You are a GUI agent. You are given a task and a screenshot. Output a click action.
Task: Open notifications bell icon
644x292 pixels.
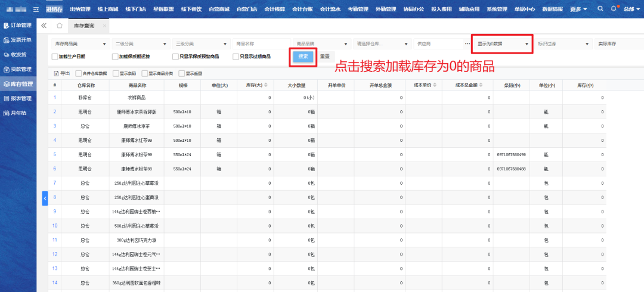(x=614, y=10)
